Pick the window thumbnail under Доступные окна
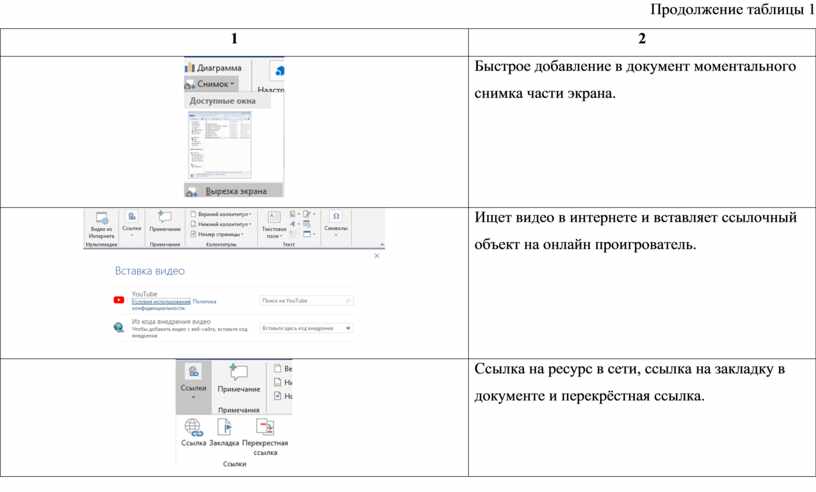This screenshot has height=492, width=816. pos(220,145)
